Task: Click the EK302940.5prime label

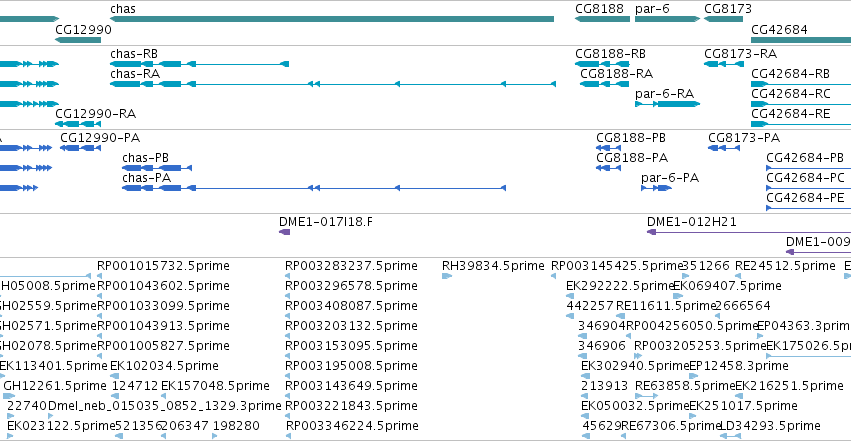Action: 635,366
